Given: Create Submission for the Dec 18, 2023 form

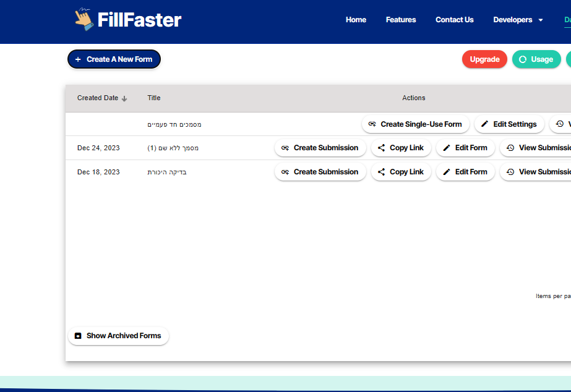Looking at the screenshot, I should pyautogui.click(x=320, y=172).
